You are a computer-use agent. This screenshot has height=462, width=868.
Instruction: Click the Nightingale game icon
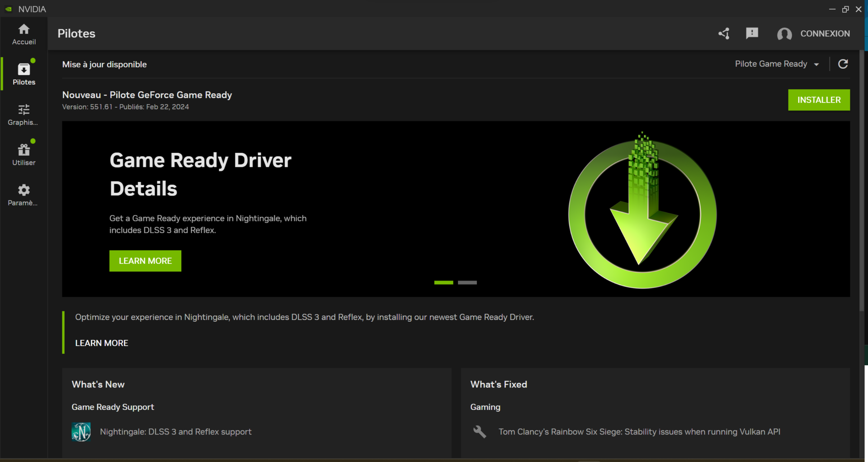click(x=81, y=432)
